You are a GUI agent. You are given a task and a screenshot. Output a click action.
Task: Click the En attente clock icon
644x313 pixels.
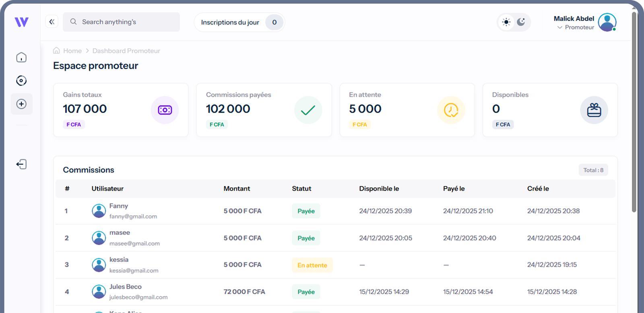[x=451, y=110]
